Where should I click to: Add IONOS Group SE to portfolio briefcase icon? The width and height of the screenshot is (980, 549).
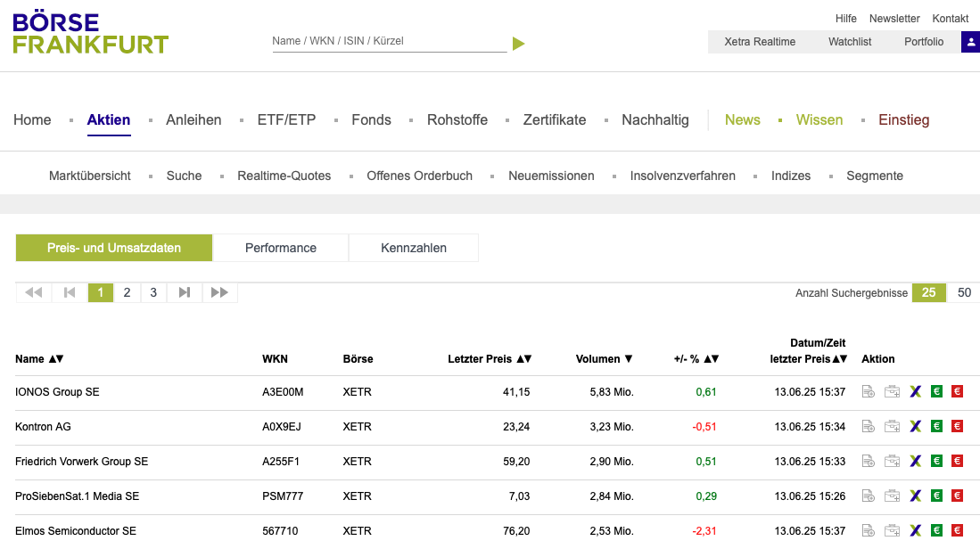coord(892,391)
